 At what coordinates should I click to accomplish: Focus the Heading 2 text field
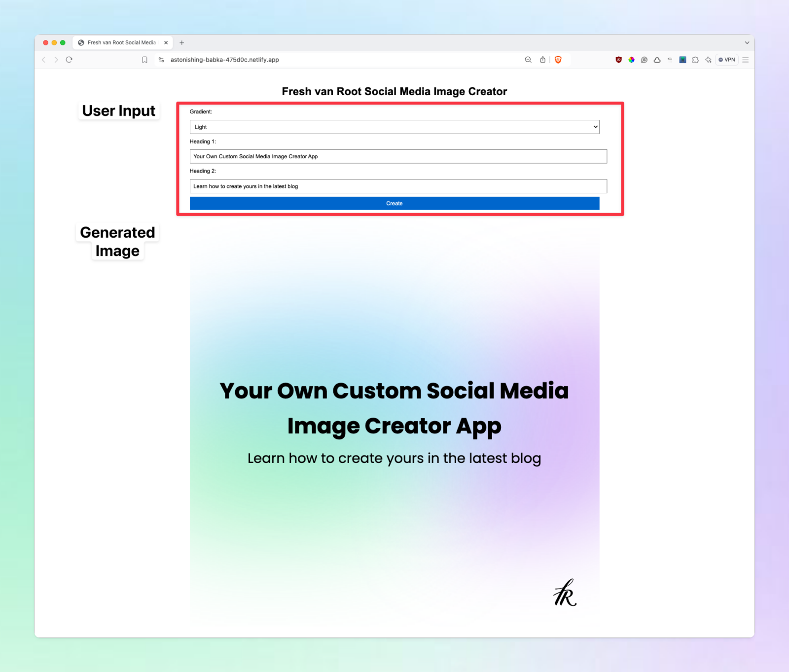pos(398,186)
